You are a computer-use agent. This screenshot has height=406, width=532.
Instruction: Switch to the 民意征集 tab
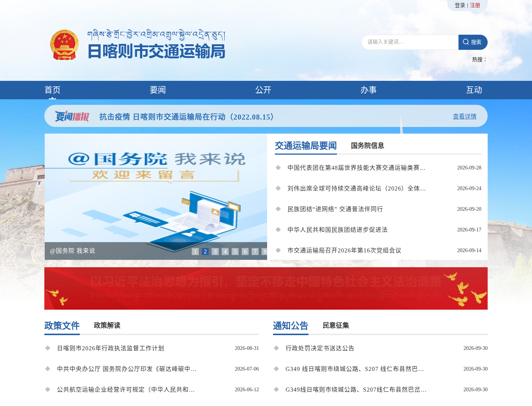coord(336,326)
